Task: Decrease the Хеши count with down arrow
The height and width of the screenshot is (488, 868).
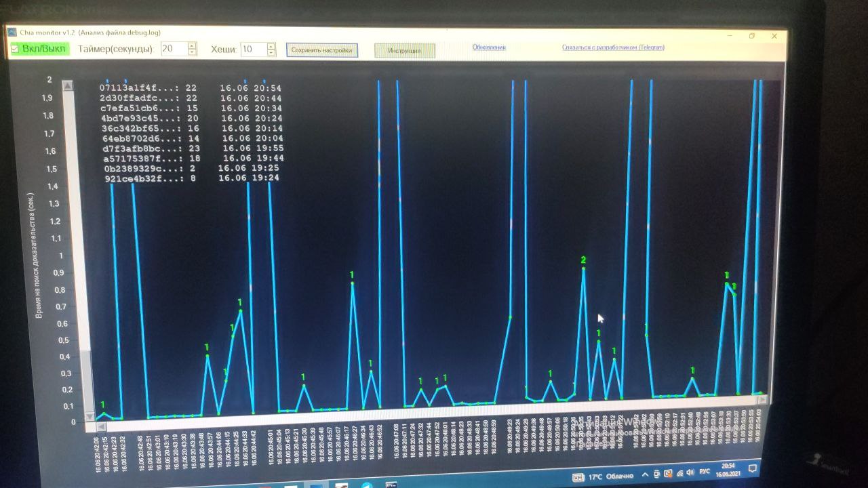Action: 271,53
